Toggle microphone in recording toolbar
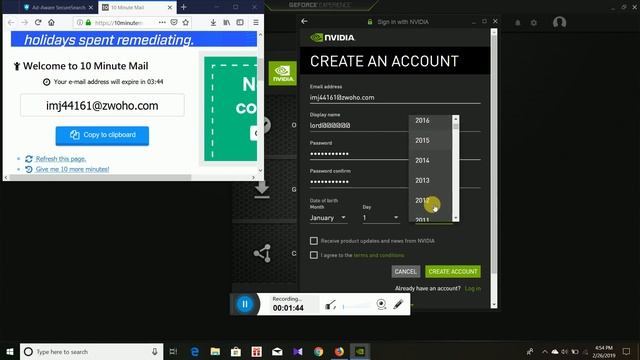This screenshot has width=640, height=360. 330,304
